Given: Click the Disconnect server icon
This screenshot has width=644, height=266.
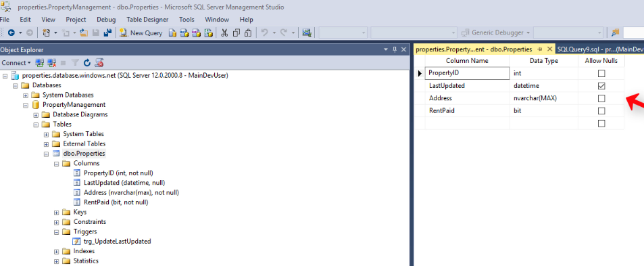Looking at the screenshot, I should [52, 63].
